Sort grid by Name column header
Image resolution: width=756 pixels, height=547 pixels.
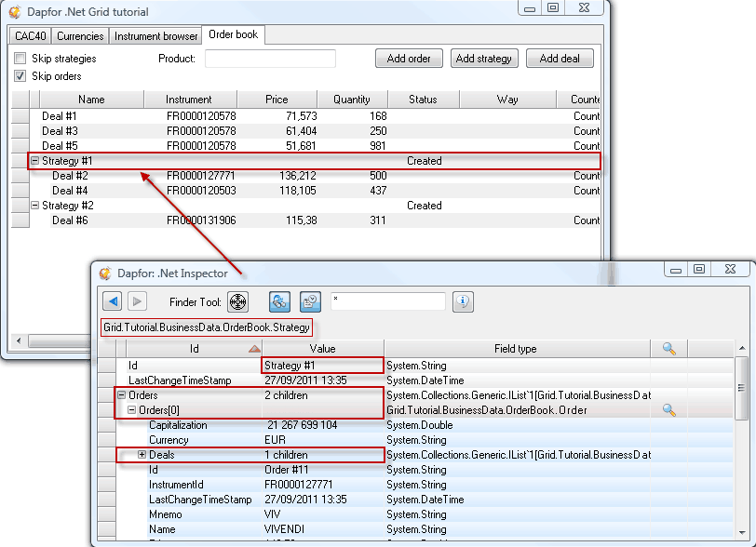coord(91,100)
